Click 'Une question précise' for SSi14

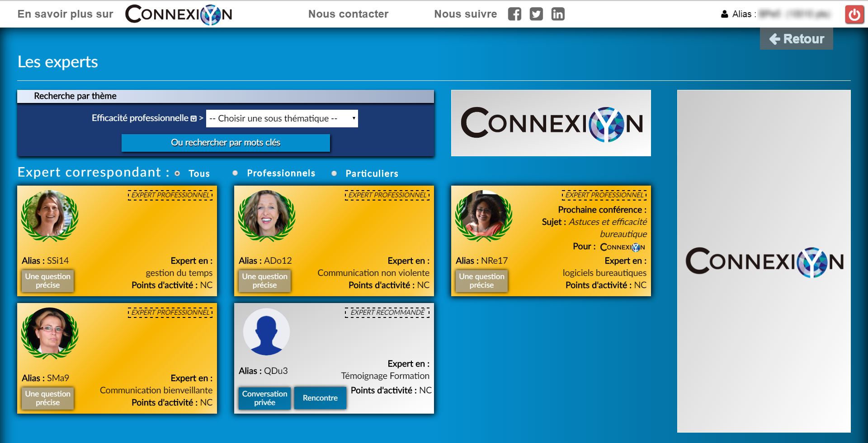click(x=47, y=281)
